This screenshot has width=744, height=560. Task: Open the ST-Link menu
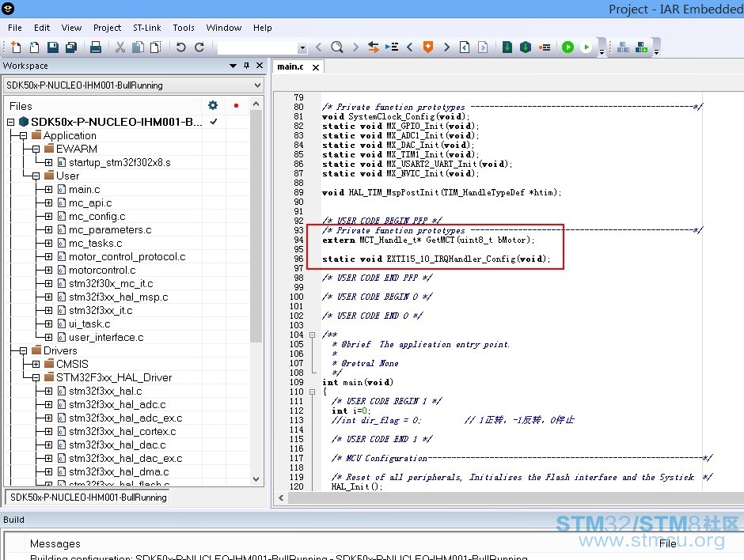coord(146,28)
